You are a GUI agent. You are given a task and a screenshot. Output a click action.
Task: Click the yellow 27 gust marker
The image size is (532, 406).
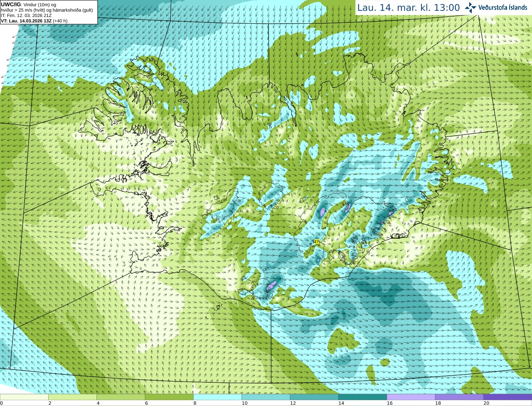(x=317, y=242)
